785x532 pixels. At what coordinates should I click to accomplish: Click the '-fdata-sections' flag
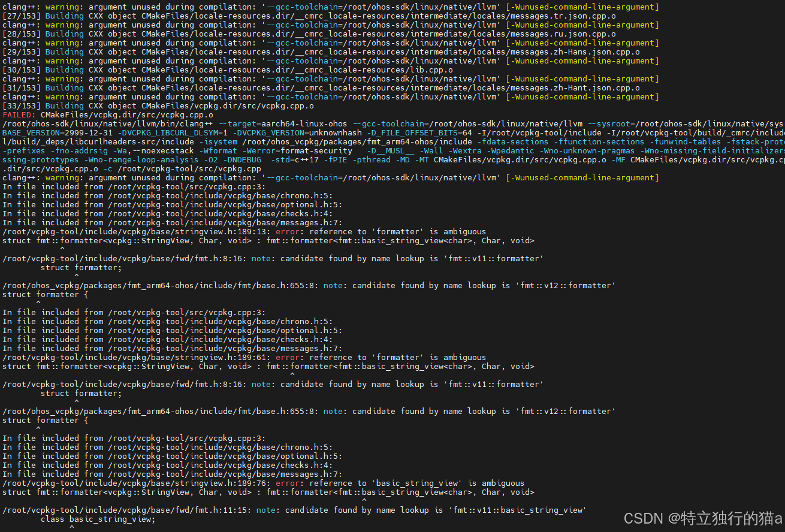point(513,142)
